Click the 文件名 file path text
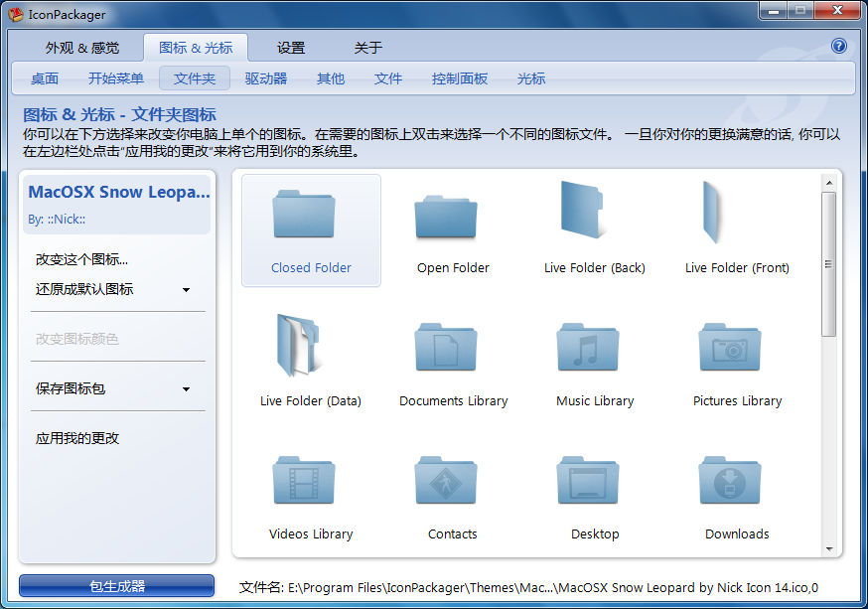This screenshot has width=868, height=609. click(528, 587)
